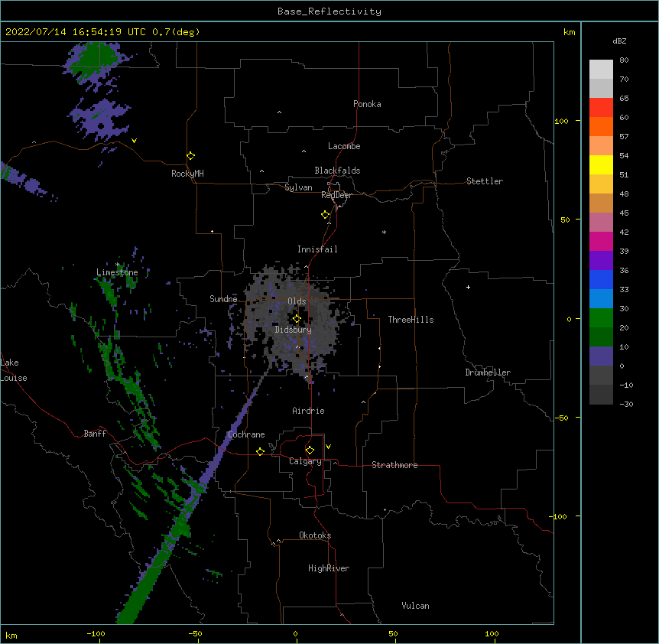Click the red 65 dBZ legend swatch

(x=601, y=108)
